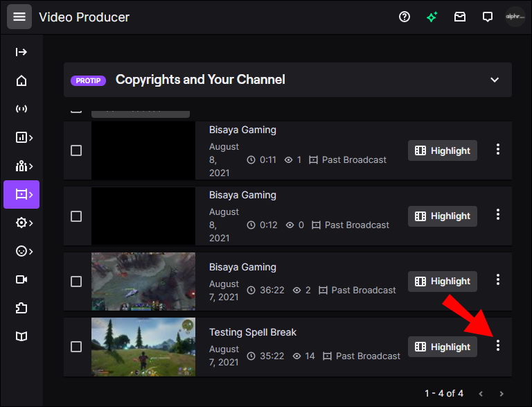Open black thumbnail of 0:12 video
This screenshot has height=407, width=532.
[x=143, y=216]
